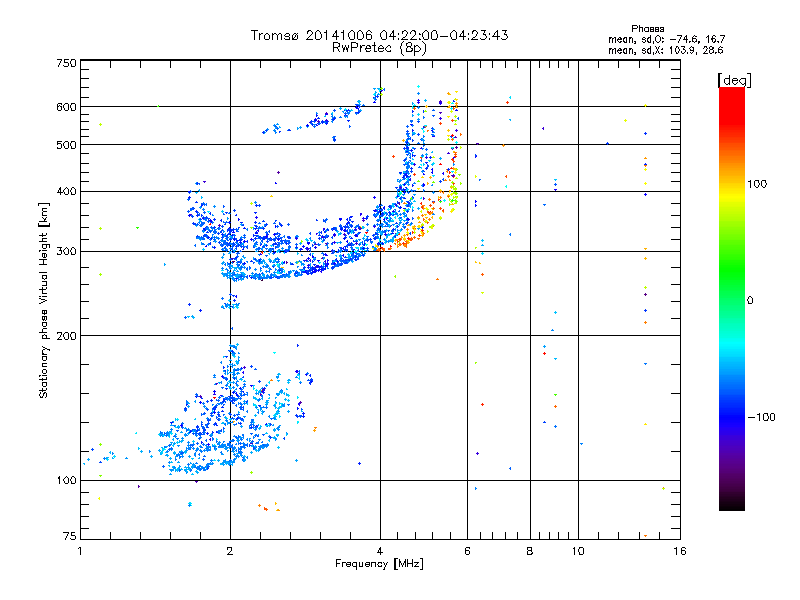Viewport: 800px width, 600px height.
Task: Click the "Phases" heading text
Action: coord(647,29)
